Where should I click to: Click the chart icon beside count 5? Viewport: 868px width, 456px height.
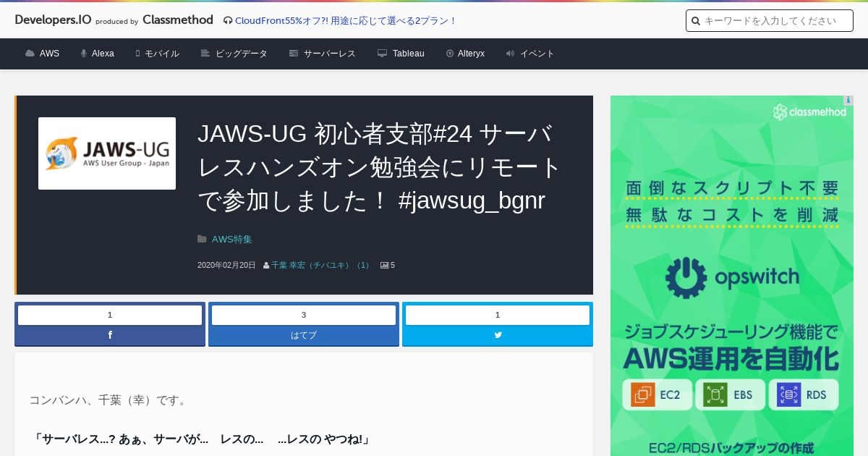coord(384,266)
